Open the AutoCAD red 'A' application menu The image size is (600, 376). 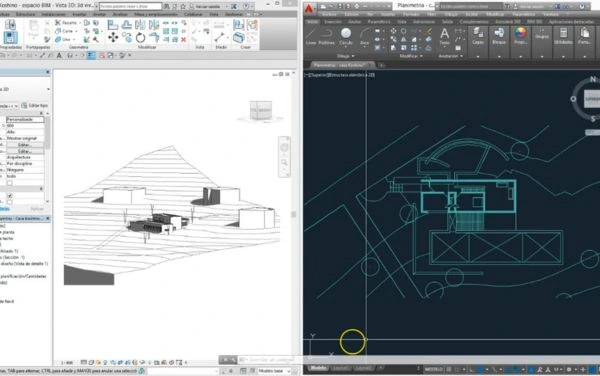coord(309,8)
